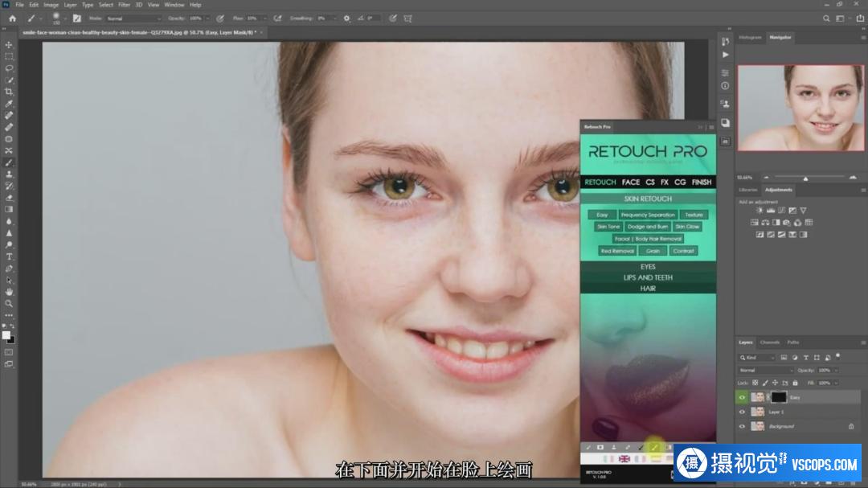
Task: Expand the EYES section in Retouch Pro
Action: click(648, 267)
